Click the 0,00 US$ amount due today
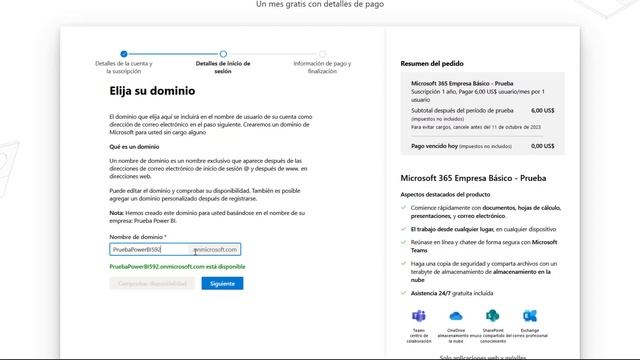This screenshot has height=360, width=640. pyautogui.click(x=542, y=146)
